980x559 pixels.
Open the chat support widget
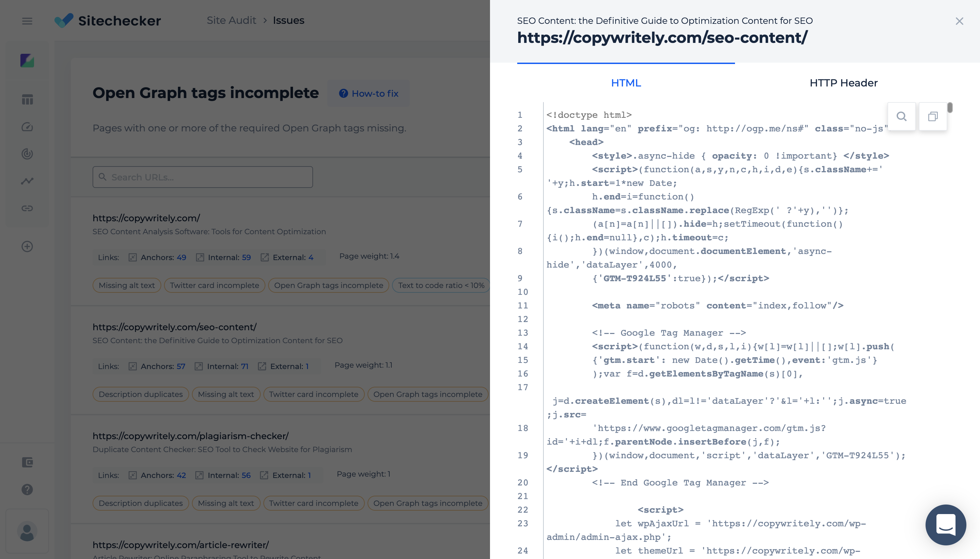click(x=946, y=525)
